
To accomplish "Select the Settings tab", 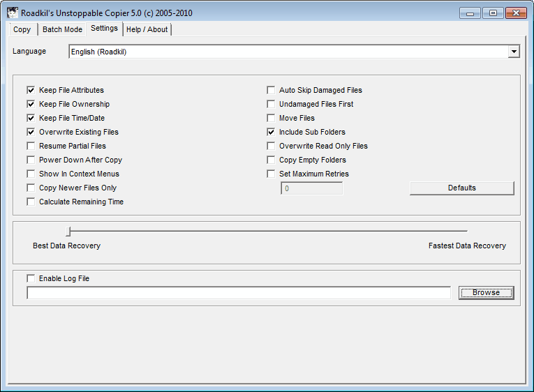I will click(x=104, y=28).
